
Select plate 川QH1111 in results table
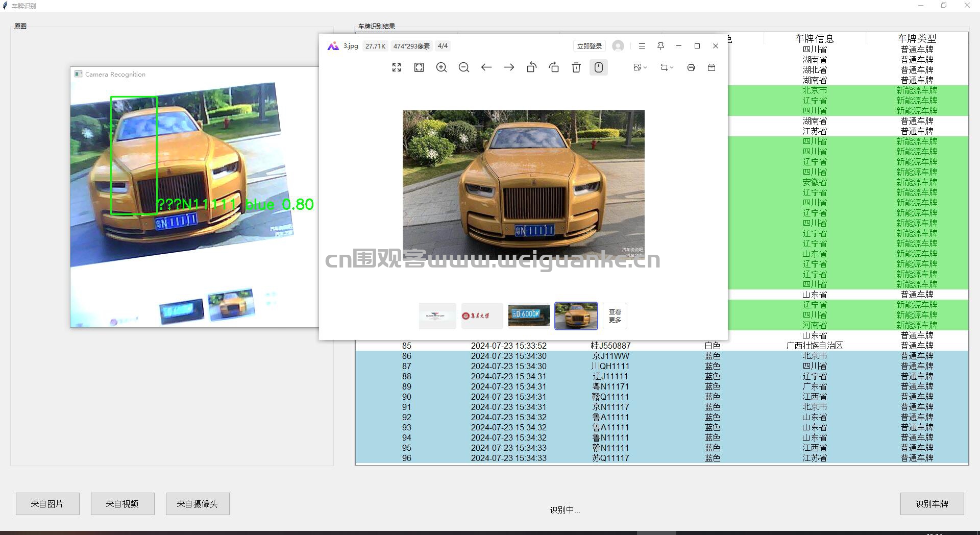[611, 366]
